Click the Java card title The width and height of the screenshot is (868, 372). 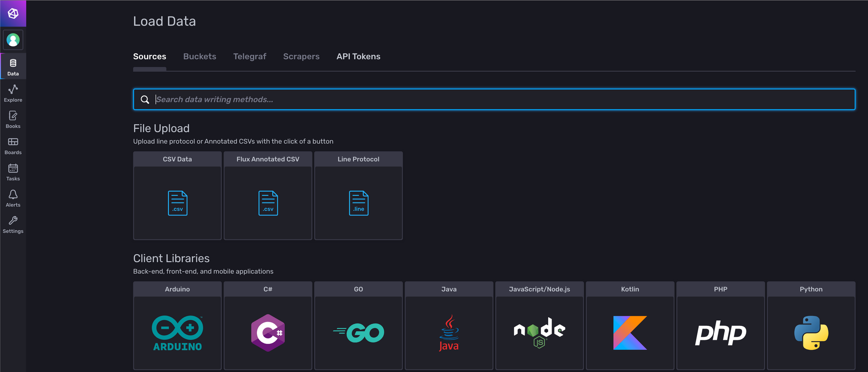tap(449, 289)
